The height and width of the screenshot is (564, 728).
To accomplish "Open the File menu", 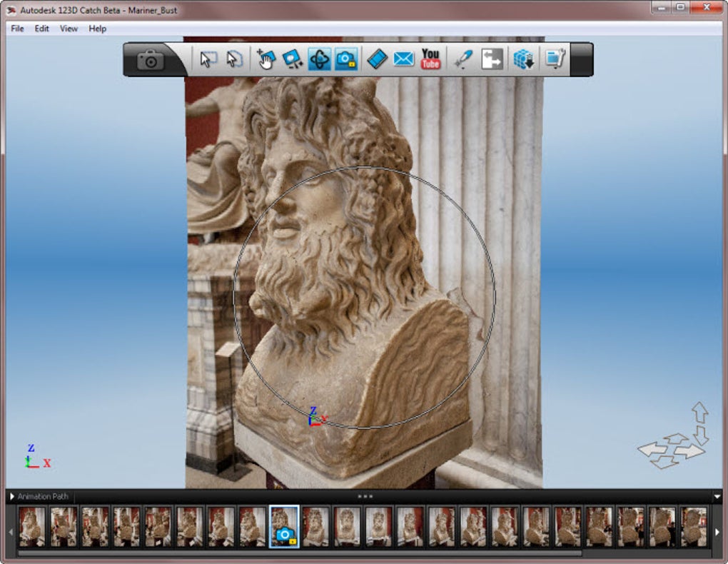I will 17,29.
